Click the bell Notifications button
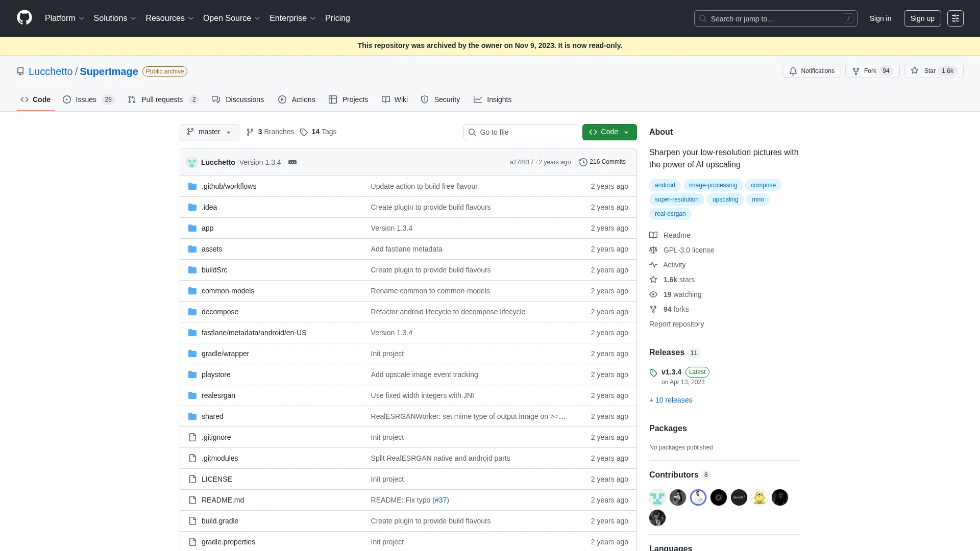Screen dimensions: 980x551 (812, 71)
